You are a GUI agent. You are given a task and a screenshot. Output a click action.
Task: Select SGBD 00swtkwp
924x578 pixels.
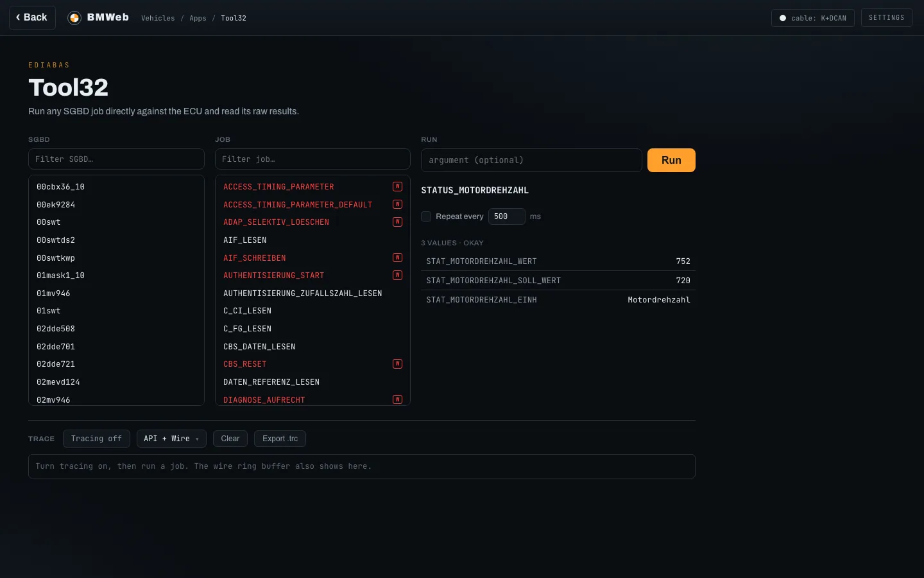(x=116, y=258)
